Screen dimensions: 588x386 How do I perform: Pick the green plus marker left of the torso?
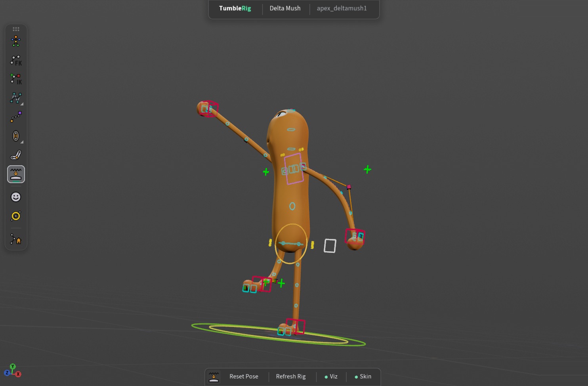(266, 172)
